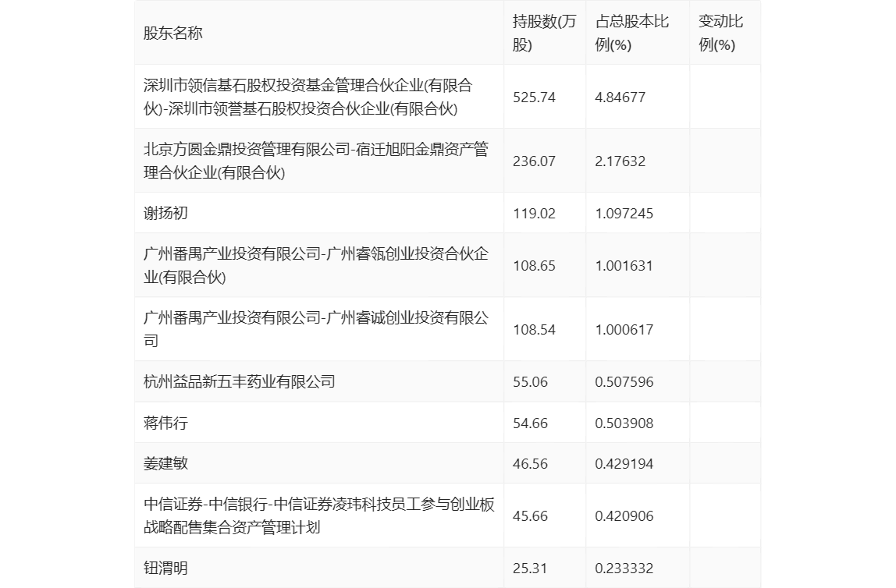Select the 25.31 holdings value
Screen dimensions: 896x588
click(530, 568)
